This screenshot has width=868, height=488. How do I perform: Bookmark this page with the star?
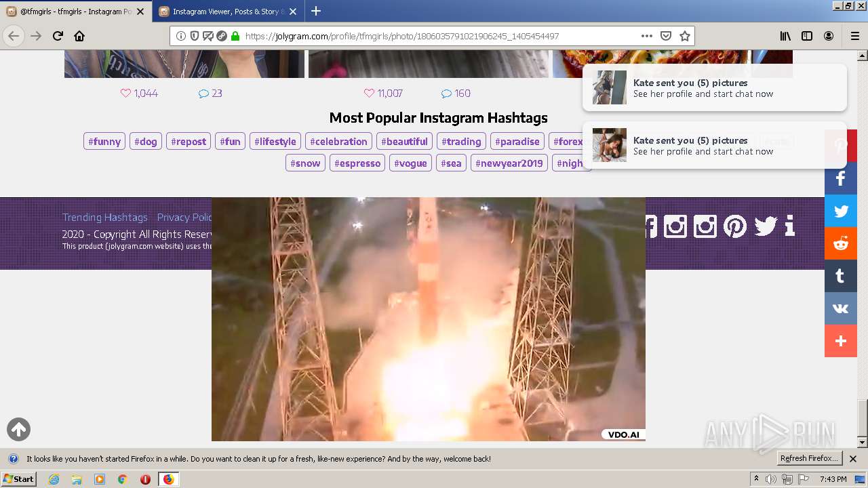tap(685, 36)
